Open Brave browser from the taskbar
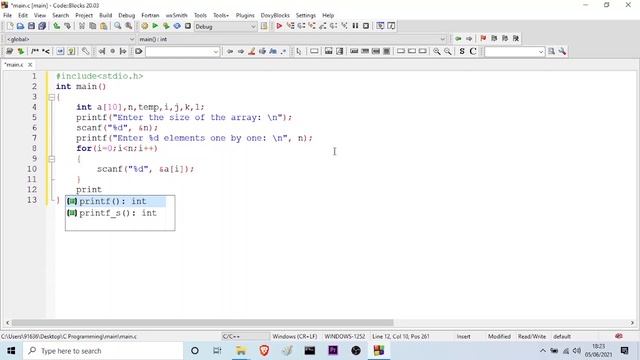This screenshot has width=640, height=360. point(264,351)
